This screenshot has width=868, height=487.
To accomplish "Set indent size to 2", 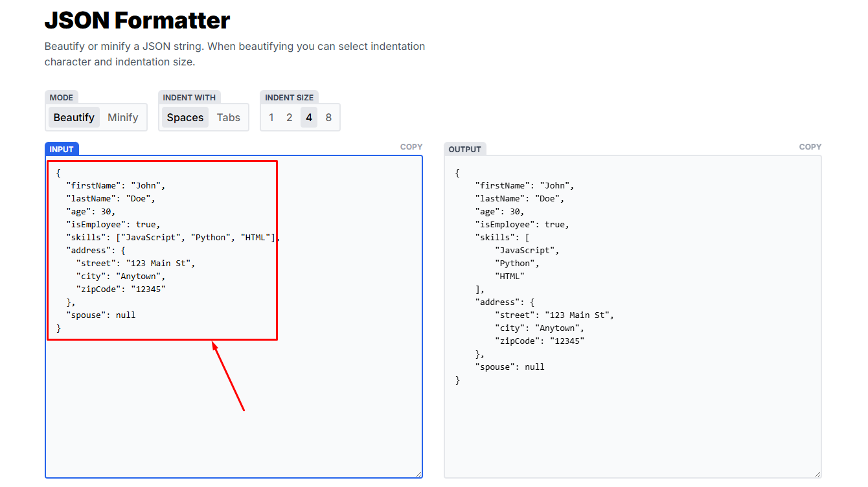I will click(x=290, y=117).
